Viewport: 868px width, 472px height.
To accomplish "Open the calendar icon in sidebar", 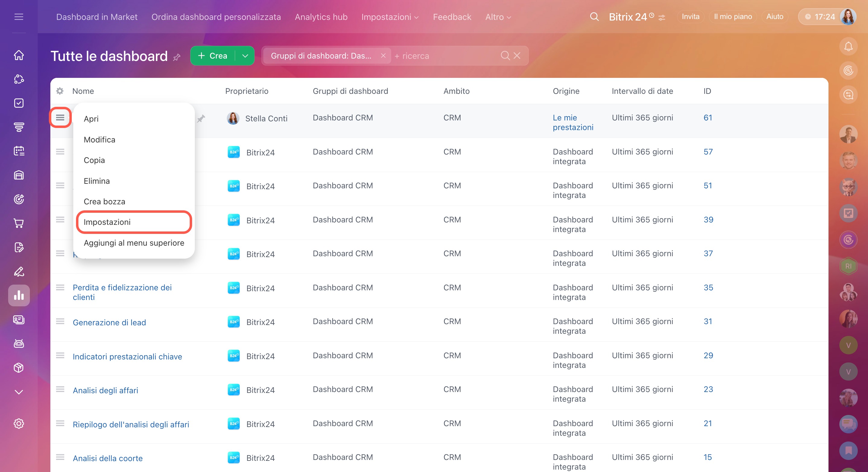I will (19, 151).
